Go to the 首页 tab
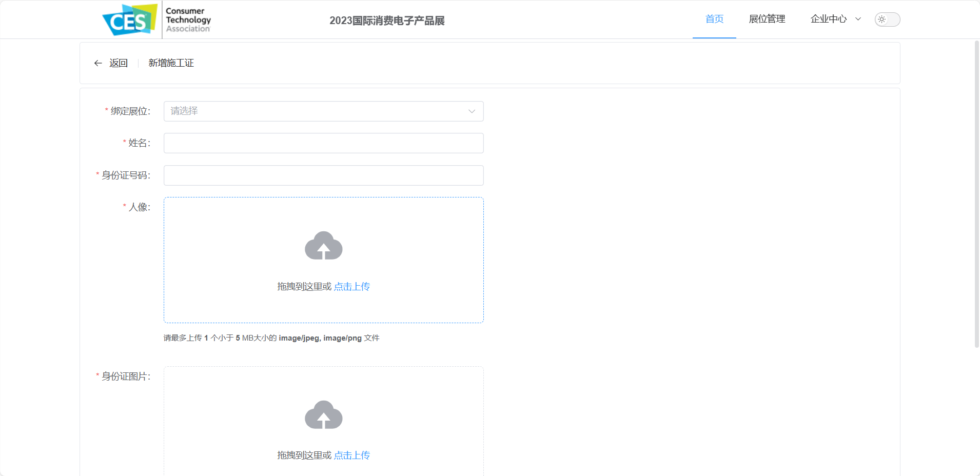This screenshot has width=980, height=476. 714,19
